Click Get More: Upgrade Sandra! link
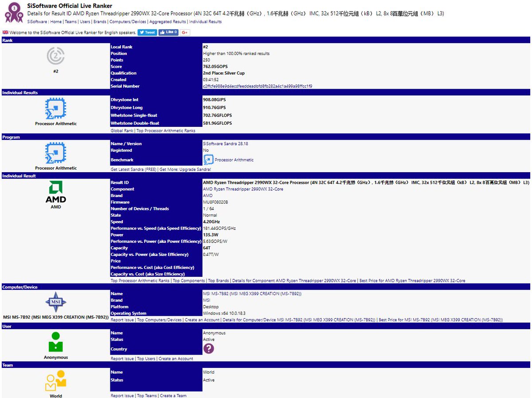The image size is (532, 398). pos(185,170)
